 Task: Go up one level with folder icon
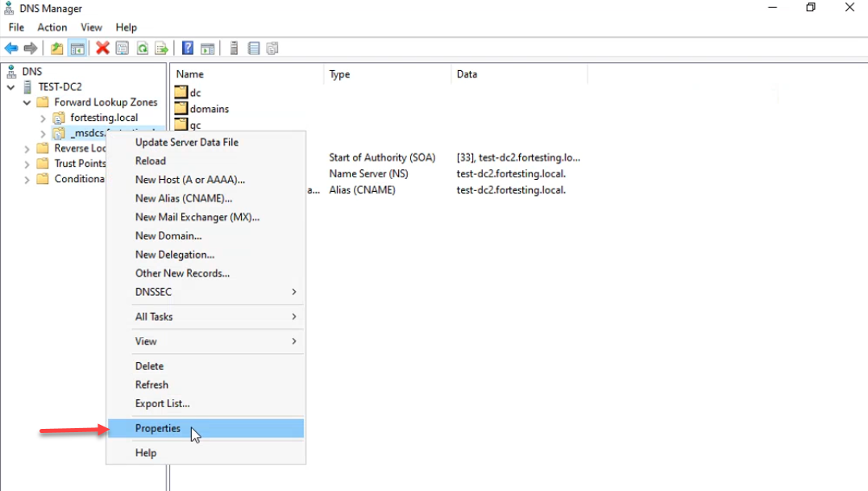(57, 48)
